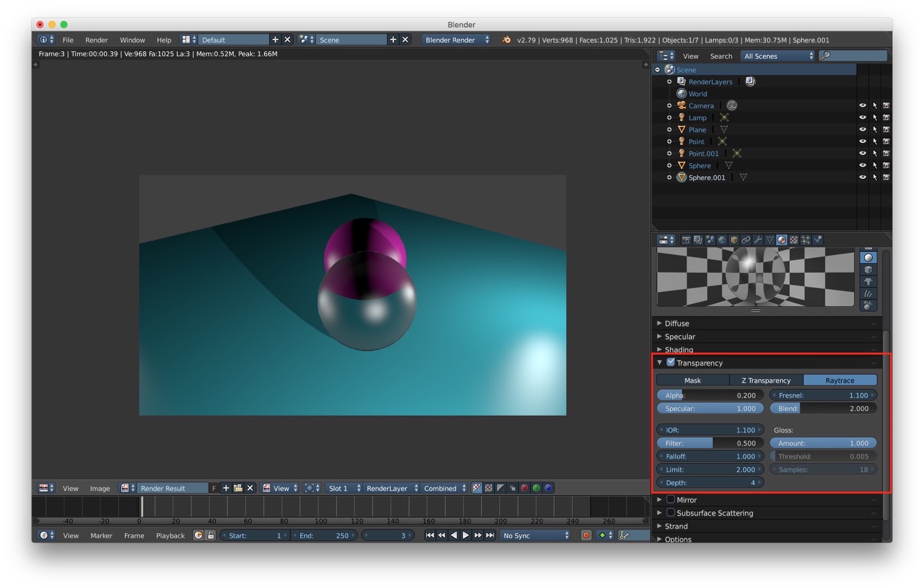Toggle visibility of Sphere.001
The height and width of the screenshot is (588, 924).
point(862,178)
